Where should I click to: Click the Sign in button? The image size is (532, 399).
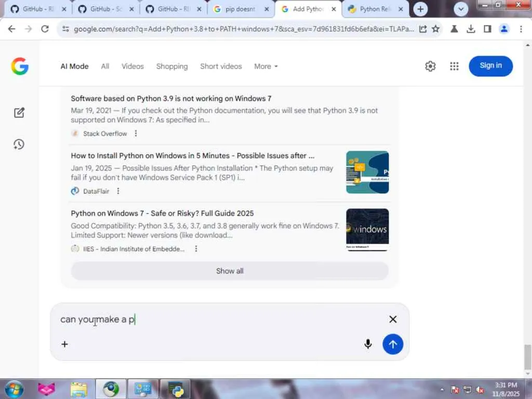click(490, 66)
